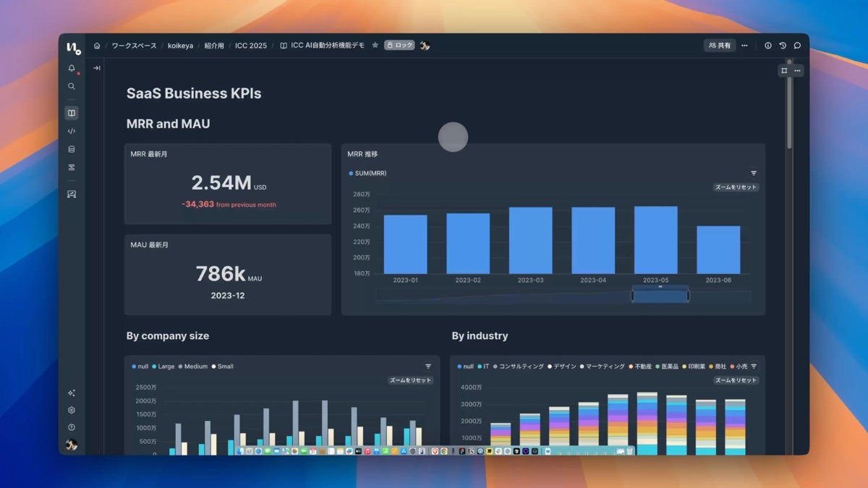Navigate to ICC 2025 breadcrumb
The width and height of the screenshot is (868, 488).
[x=250, y=46]
